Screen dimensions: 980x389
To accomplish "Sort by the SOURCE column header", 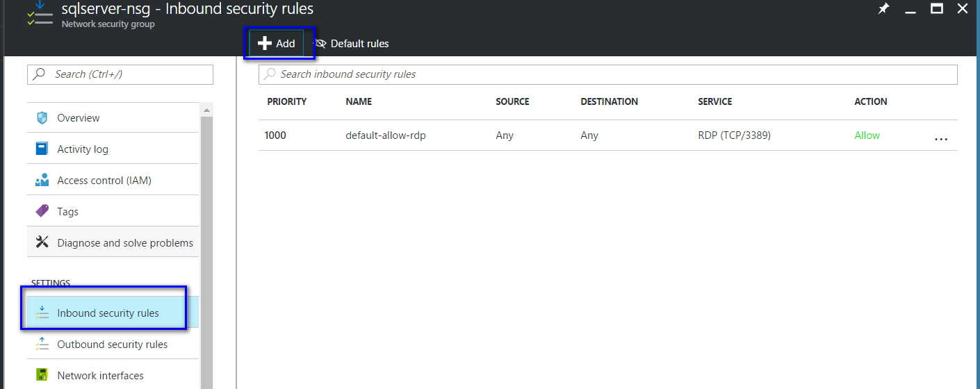I will [512, 101].
